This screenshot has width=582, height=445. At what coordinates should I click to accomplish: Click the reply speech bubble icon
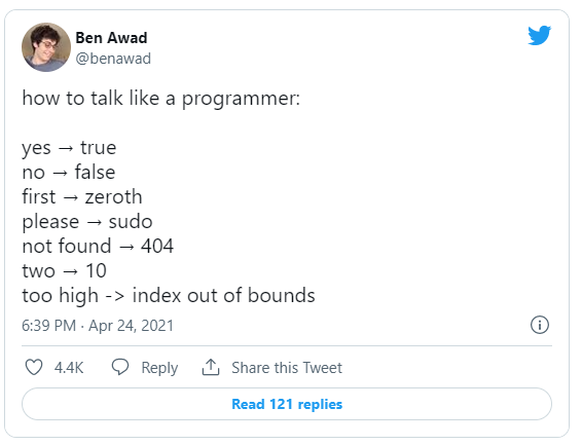tap(120, 367)
